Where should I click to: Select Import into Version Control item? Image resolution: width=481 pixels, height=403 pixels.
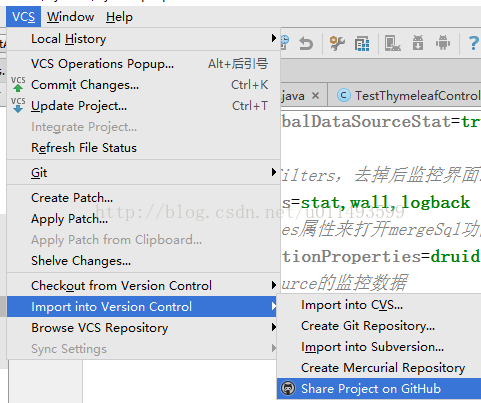pos(143,307)
